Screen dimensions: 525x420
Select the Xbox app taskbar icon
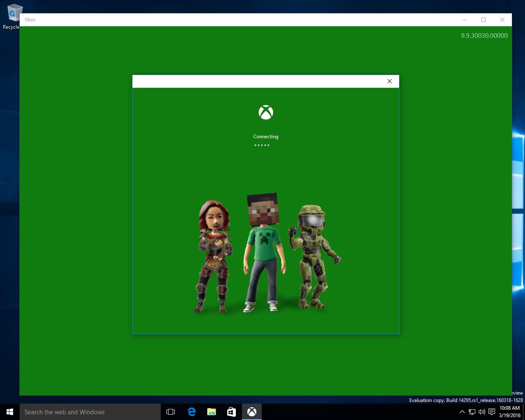tap(252, 412)
